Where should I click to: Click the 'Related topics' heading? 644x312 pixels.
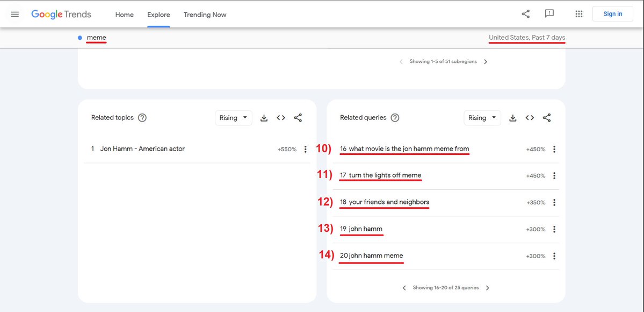tap(113, 118)
